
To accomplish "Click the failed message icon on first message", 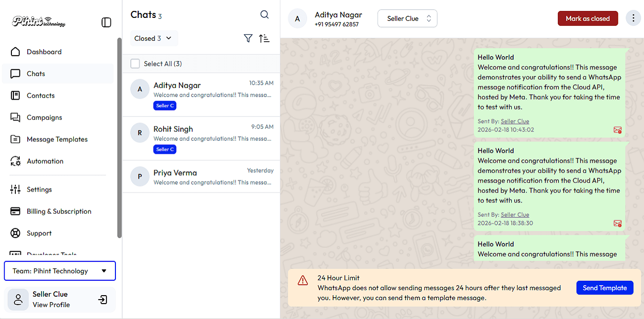I will (617, 130).
